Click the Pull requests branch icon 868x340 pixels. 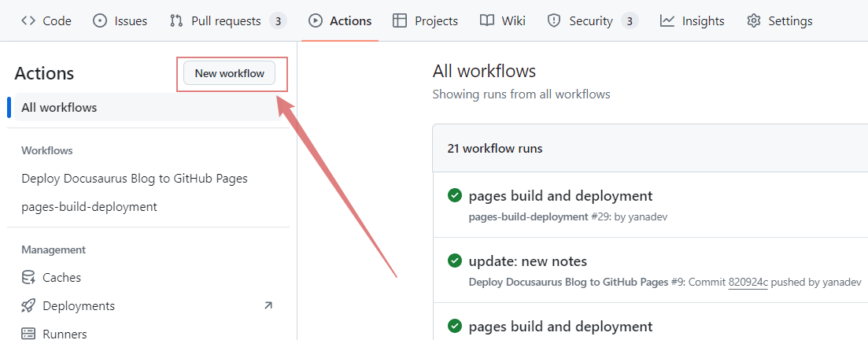(176, 21)
